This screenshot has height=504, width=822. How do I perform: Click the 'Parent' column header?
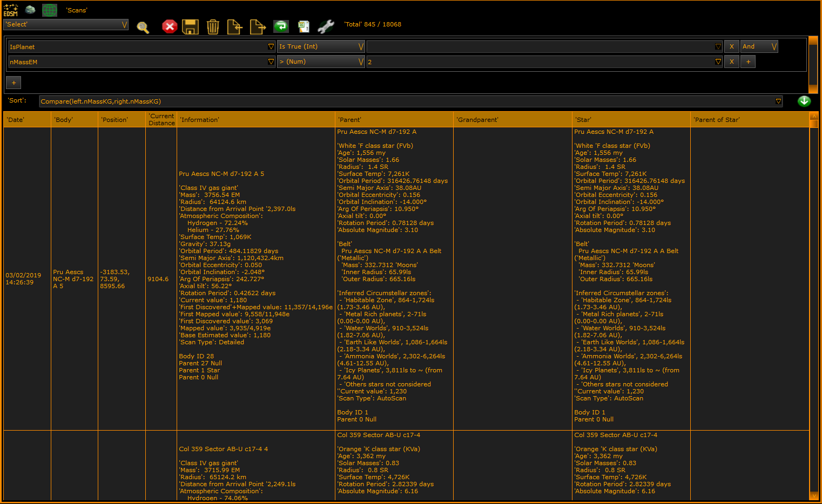click(x=394, y=119)
